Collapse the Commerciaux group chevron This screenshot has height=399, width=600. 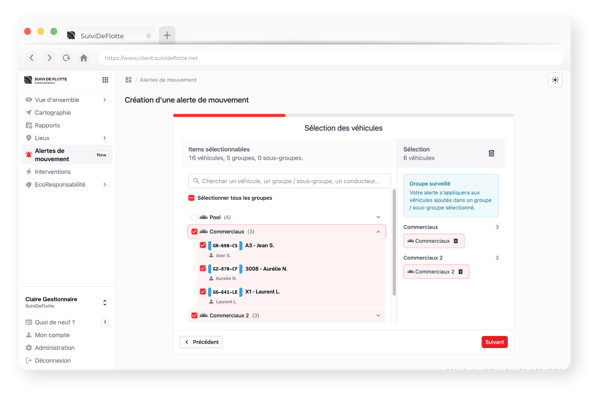click(378, 231)
